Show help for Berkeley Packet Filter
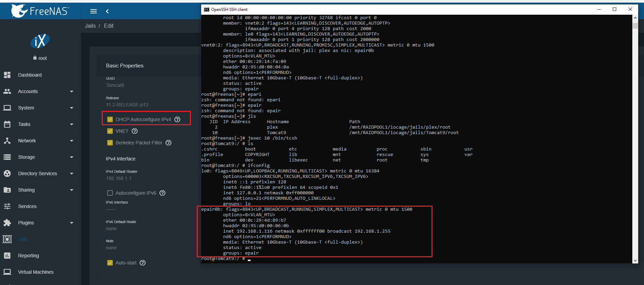This screenshot has width=644, height=285. click(x=169, y=143)
